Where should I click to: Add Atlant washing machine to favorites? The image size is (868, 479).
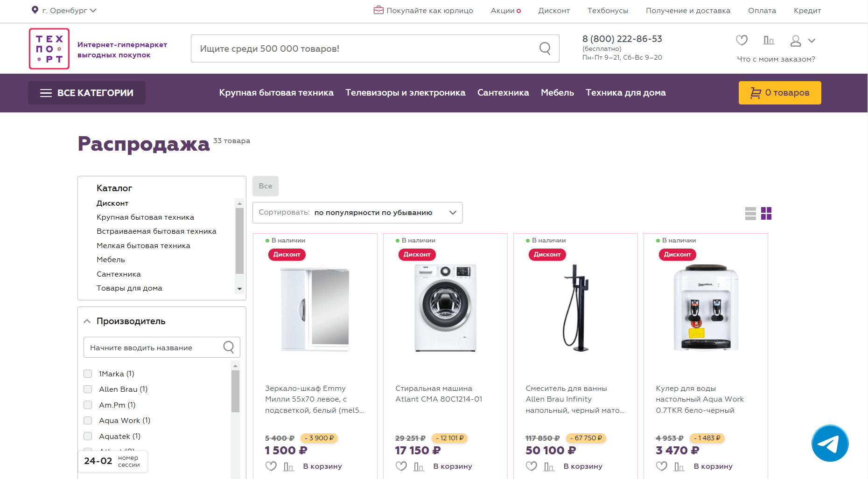(401, 466)
